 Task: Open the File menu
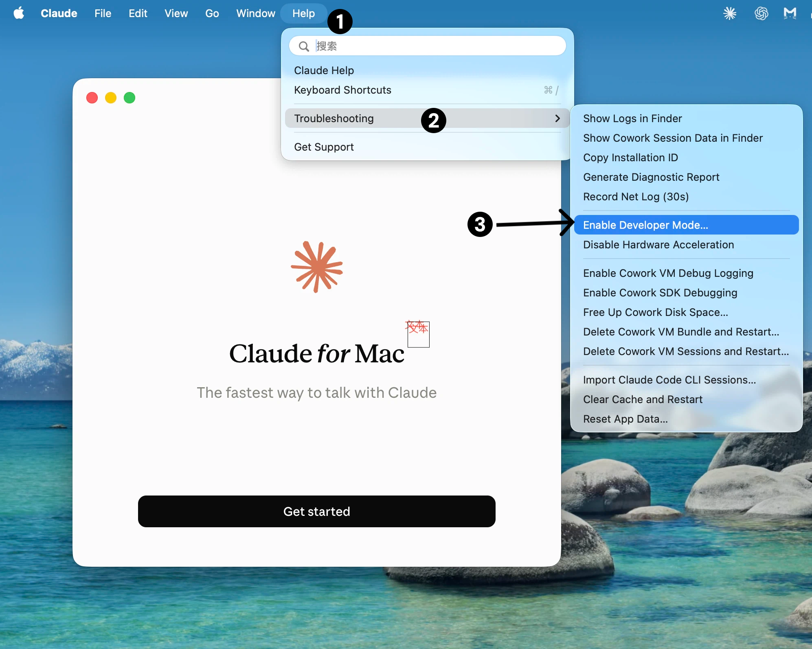[x=103, y=13]
